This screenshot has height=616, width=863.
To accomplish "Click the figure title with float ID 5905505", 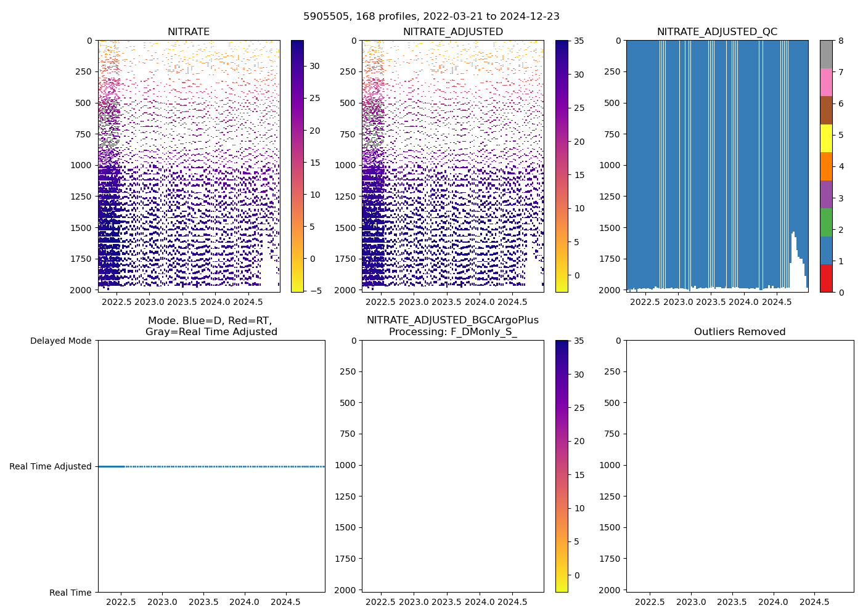I will click(431, 17).
